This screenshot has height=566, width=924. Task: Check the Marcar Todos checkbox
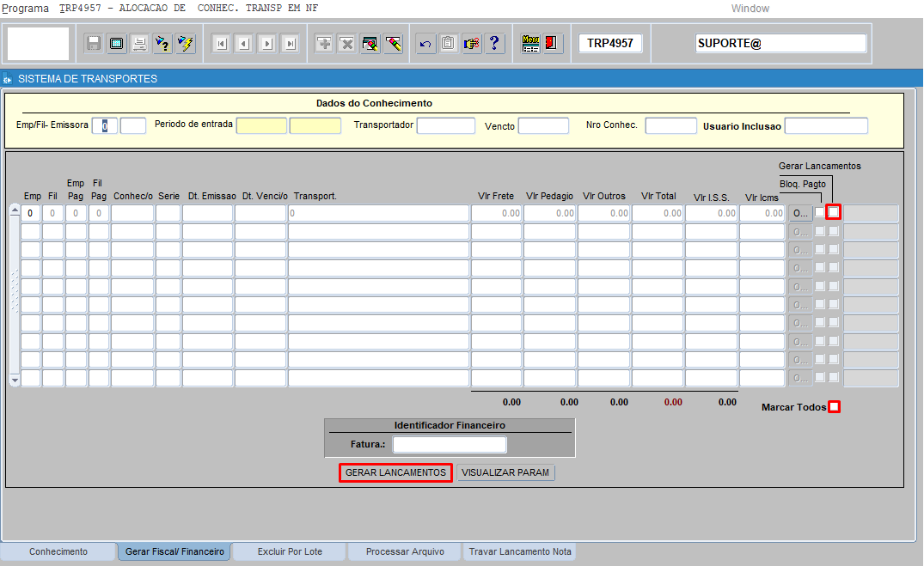coord(834,407)
